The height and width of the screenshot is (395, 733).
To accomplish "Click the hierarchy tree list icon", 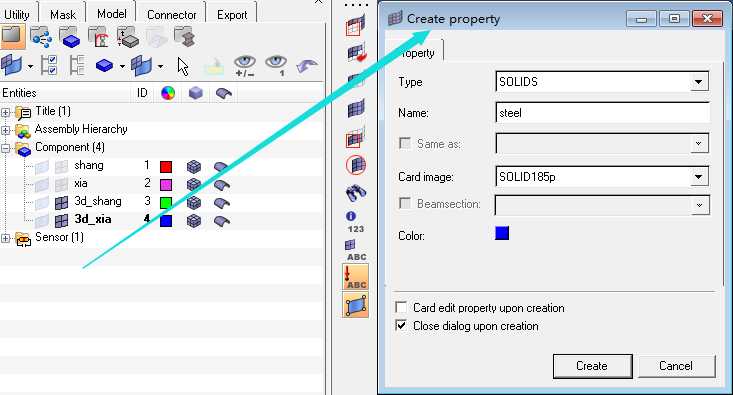I will click(77, 65).
